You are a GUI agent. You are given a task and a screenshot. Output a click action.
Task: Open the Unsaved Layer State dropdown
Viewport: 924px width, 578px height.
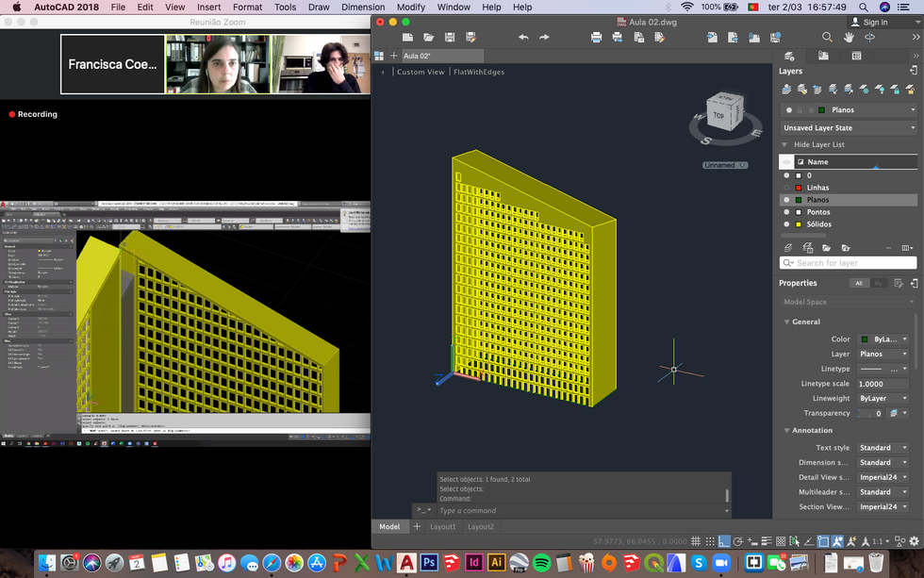[x=849, y=128]
